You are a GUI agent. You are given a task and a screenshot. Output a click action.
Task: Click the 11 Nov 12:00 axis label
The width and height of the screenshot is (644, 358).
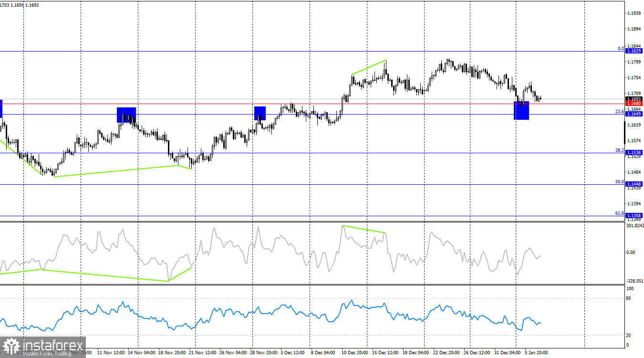click(111, 353)
